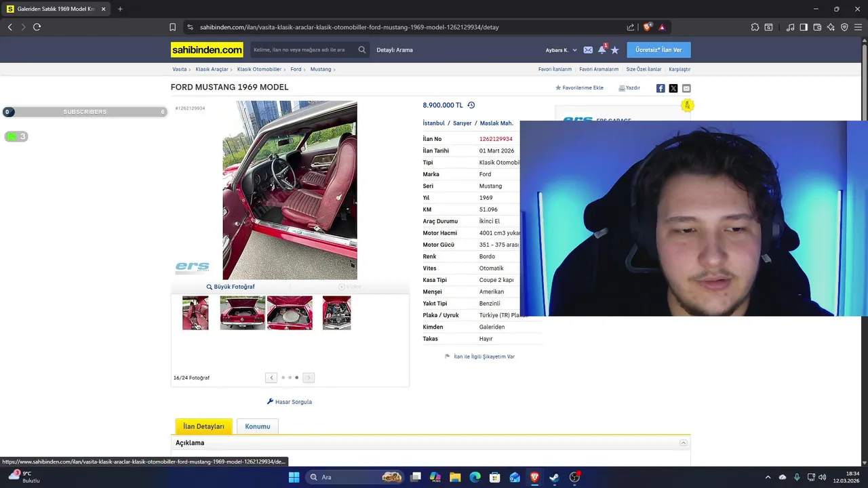Click Ücretsiz İlan Ver button

coord(658,50)
